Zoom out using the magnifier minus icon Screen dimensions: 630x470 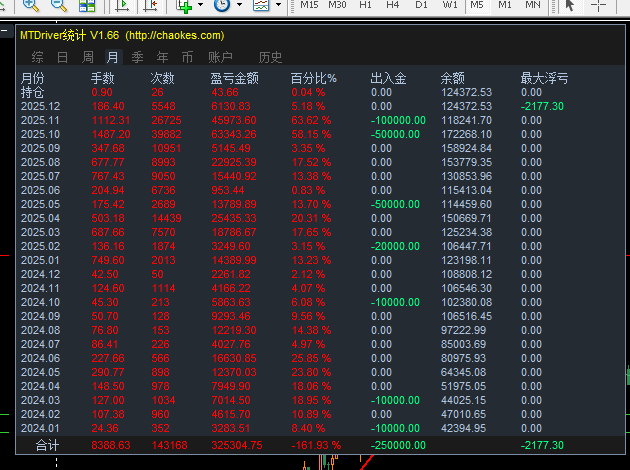pos(59,5)
